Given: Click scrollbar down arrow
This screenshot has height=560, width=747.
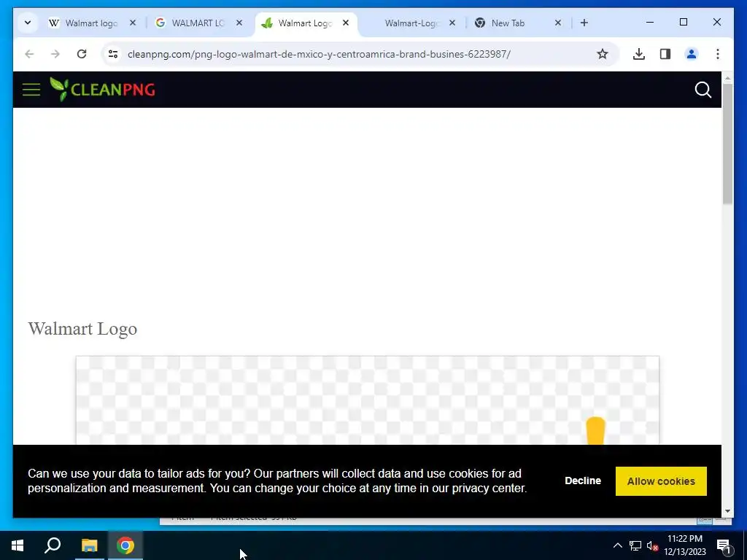Looking at the screenshot, I should pyautogui.click(x=727, y=511).
